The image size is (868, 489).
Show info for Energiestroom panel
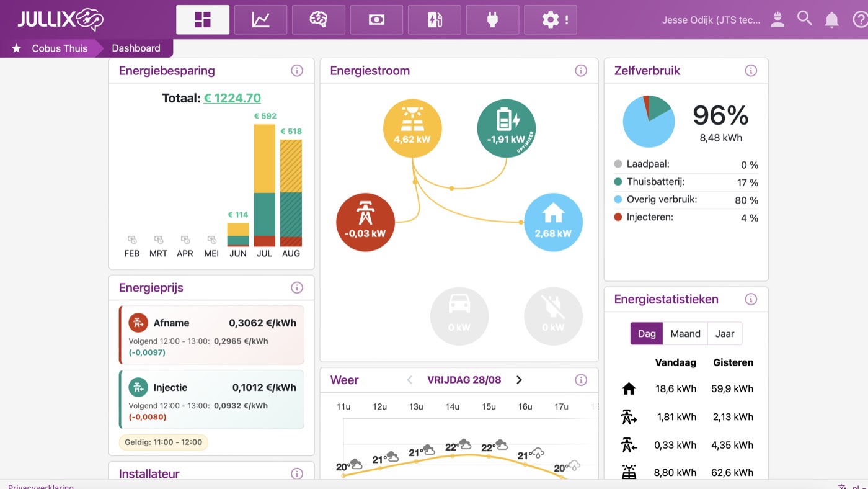(x=581, y=71)
